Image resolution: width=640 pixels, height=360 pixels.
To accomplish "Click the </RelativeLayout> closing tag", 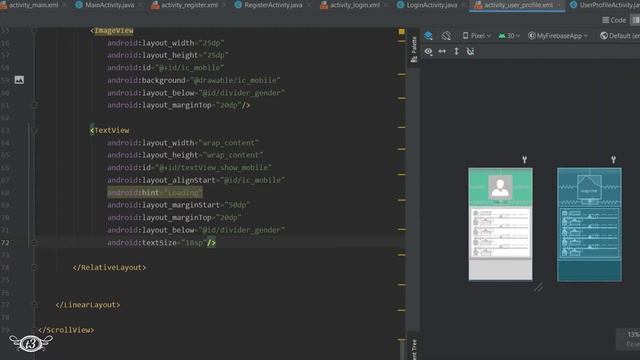I will 109,267.
